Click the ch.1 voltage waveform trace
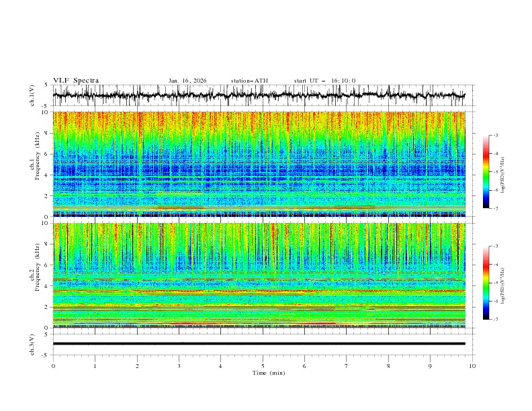532x411 pixels. coord(259,95)
